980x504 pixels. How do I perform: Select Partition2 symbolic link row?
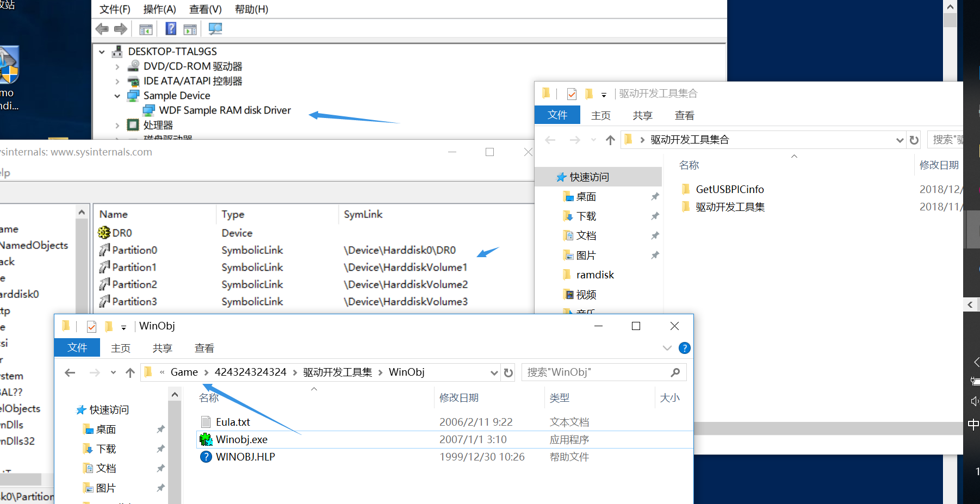[x=134, y=284]
